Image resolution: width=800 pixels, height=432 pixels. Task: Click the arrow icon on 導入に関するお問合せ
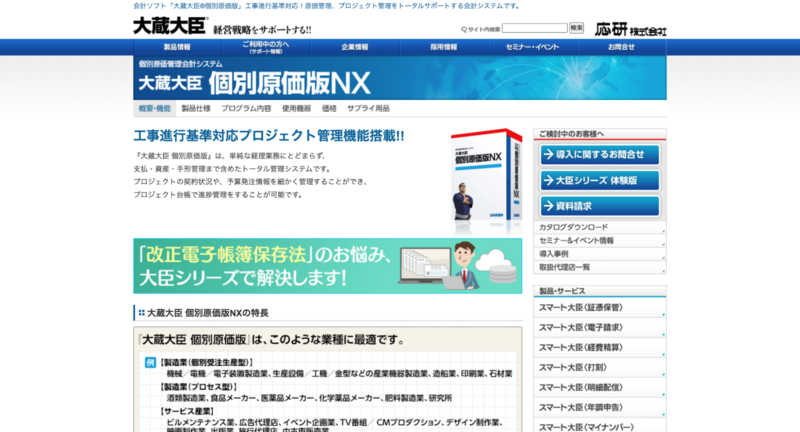coord(548,155)
